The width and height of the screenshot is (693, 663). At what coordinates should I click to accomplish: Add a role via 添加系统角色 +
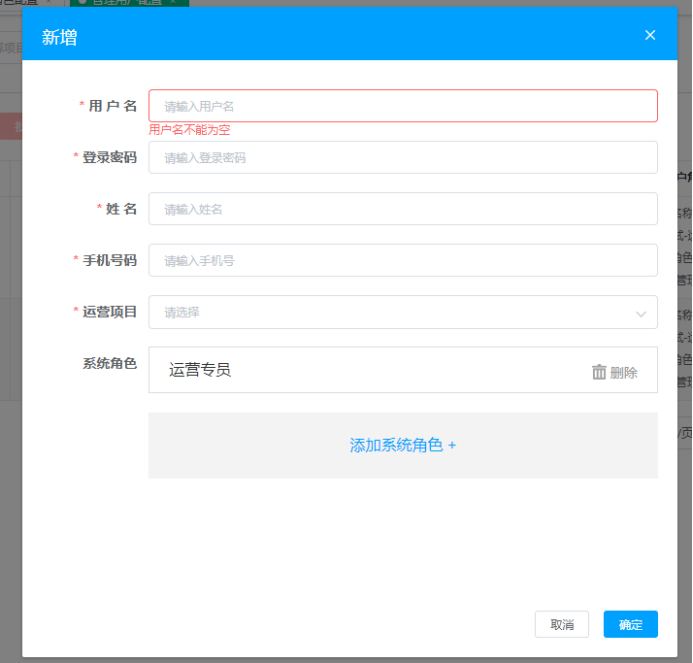click(x=402, y=445)
